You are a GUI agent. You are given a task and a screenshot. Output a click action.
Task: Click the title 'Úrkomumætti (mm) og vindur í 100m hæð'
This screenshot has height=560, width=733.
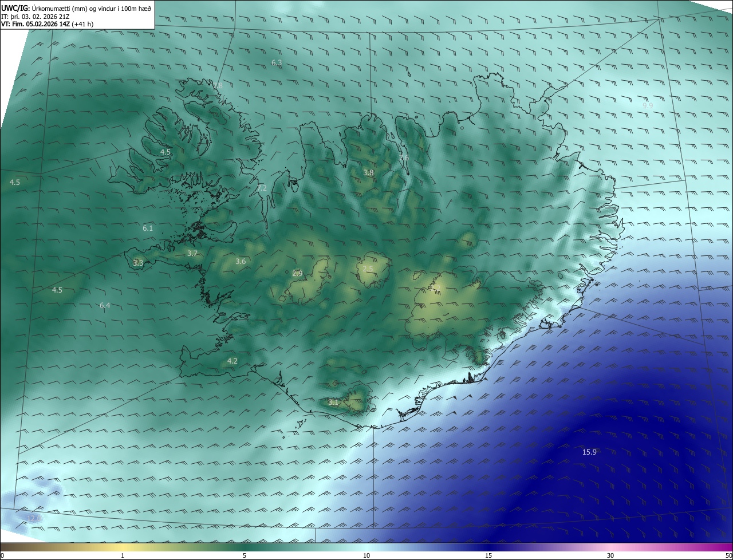coord(90,7)
